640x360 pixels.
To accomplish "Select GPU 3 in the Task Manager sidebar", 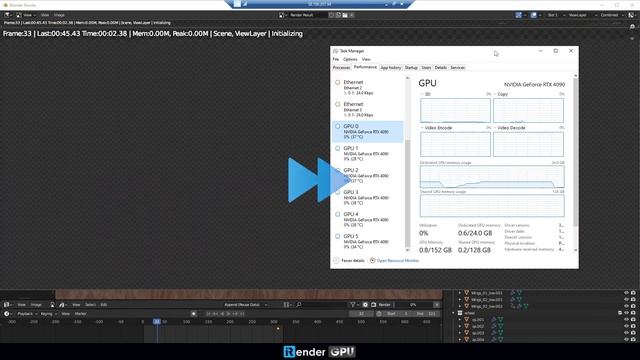I will tap(368, 198).
